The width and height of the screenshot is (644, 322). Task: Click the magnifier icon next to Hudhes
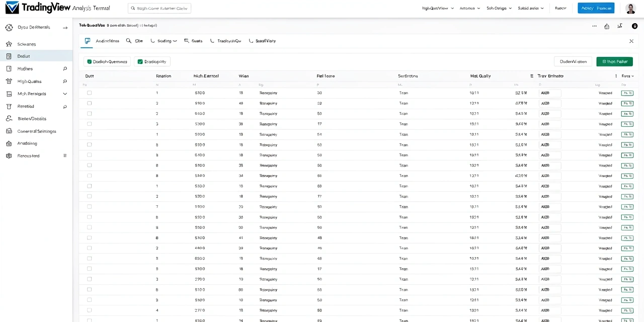pos(65,69)
